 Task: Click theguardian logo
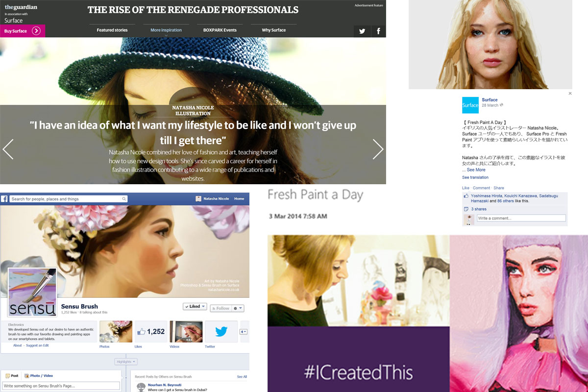pyautogui.click(x=21, y=7)
